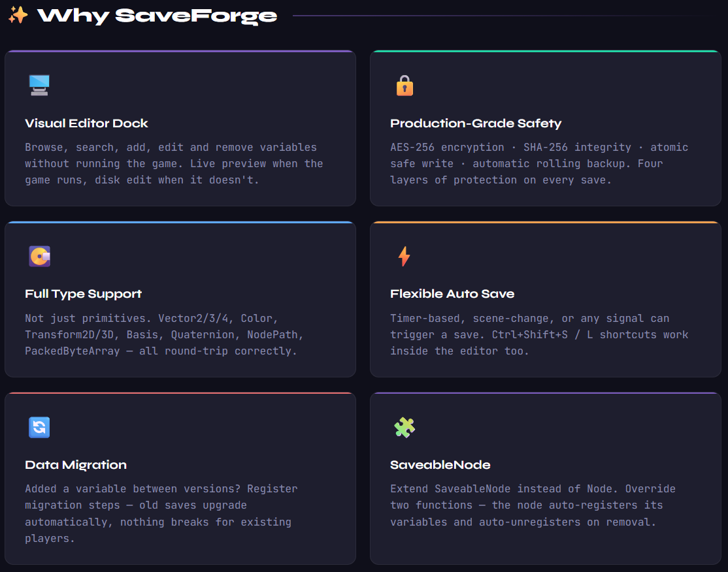Click the Ctrl+Shift+S shortcuts description text
The width and height of the screenshot is (728, 572).
tap(539, 334)
